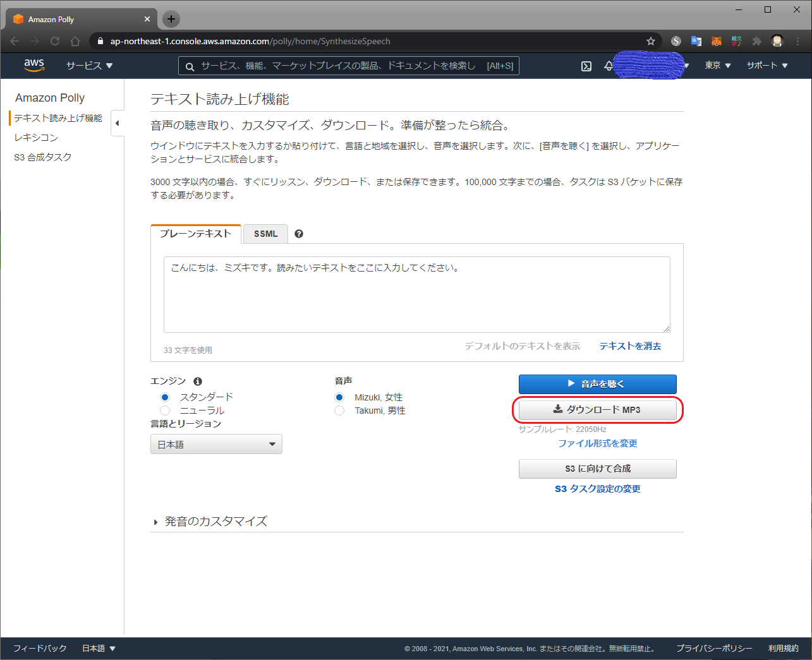
Task: Click デフォルトのテキストを表示 link
Action: (522, 346)
